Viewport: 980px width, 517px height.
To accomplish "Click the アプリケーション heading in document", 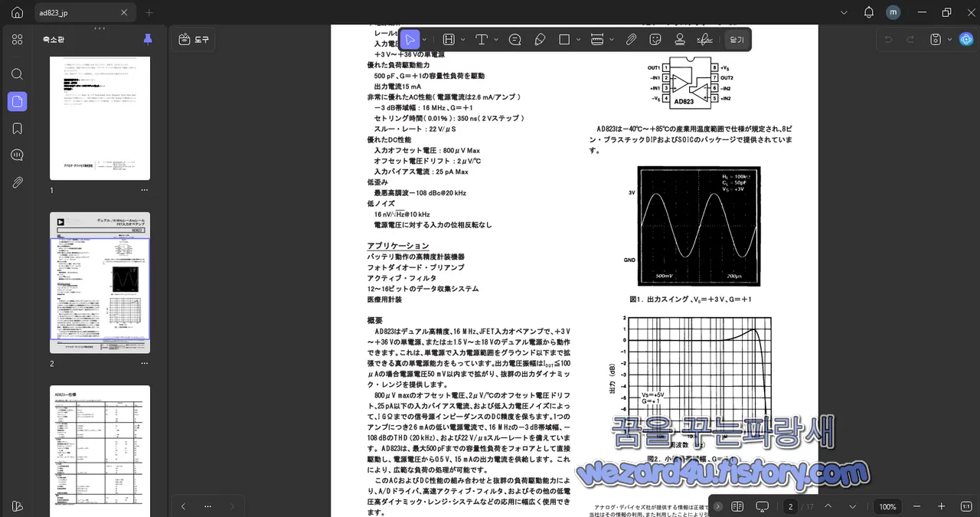I will point(397,246).
